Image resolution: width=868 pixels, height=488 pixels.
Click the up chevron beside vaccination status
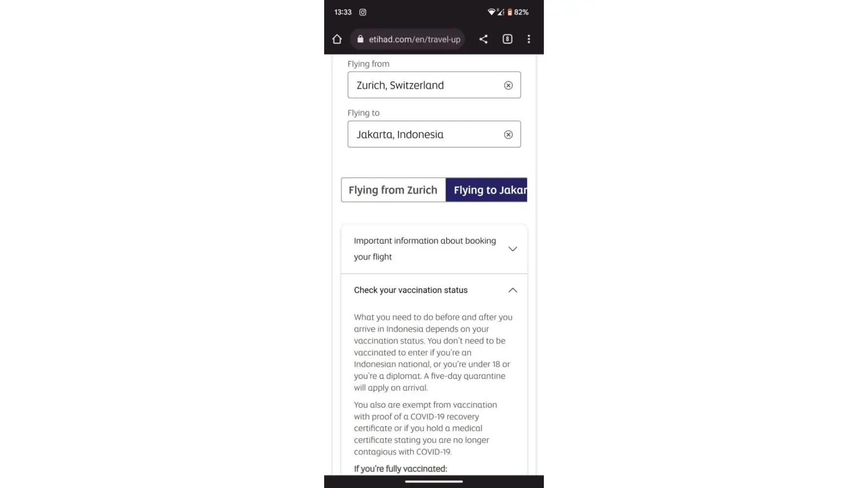point(513,290)
